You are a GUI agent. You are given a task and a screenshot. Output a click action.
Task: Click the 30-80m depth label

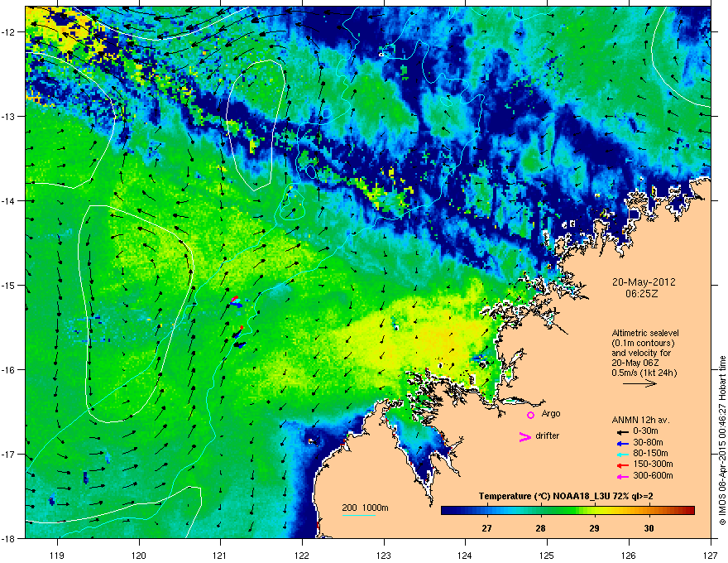(x=648, y=442)
